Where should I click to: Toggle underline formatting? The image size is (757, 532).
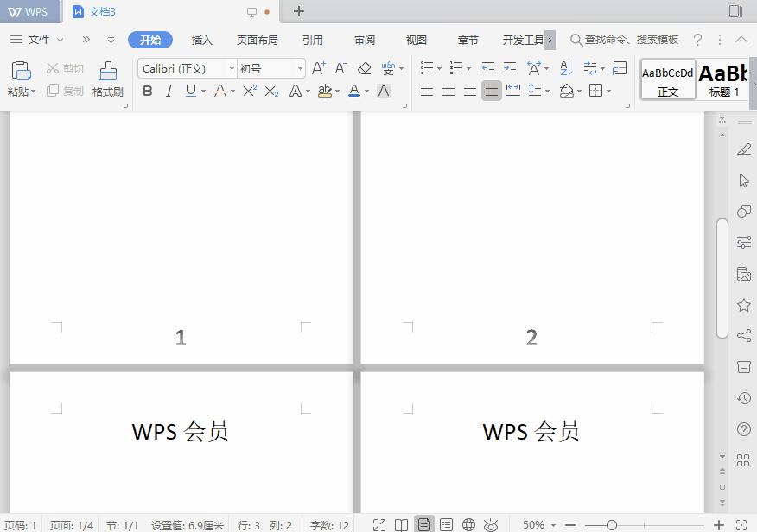click(191, 91)
